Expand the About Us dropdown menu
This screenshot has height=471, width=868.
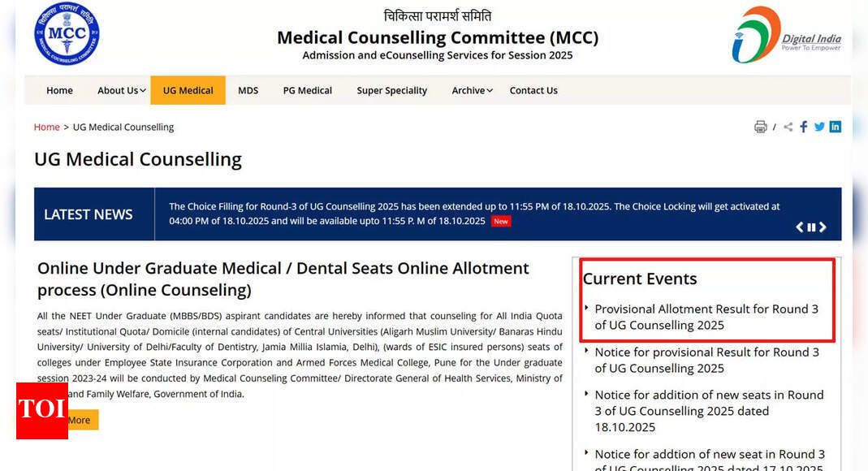[x=119, y=90]
